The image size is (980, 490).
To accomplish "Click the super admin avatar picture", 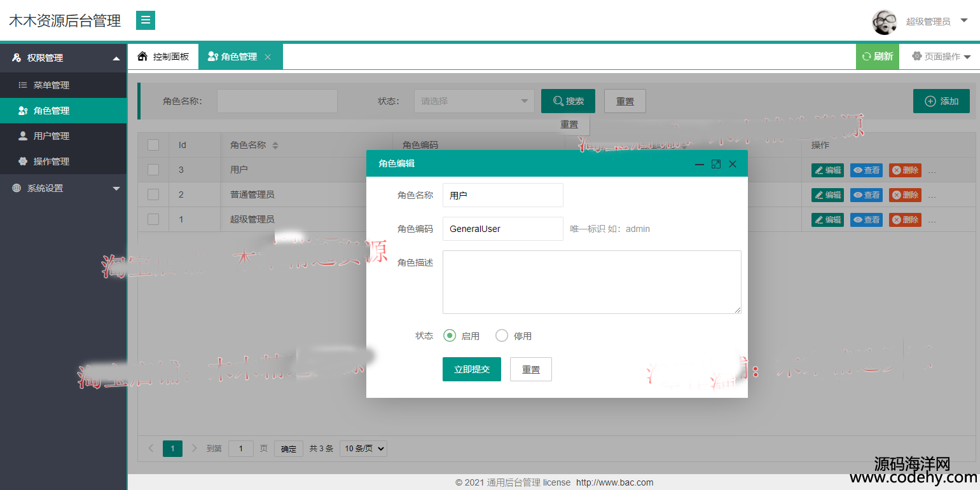I will pyautogui.click(x=885, y=22).
